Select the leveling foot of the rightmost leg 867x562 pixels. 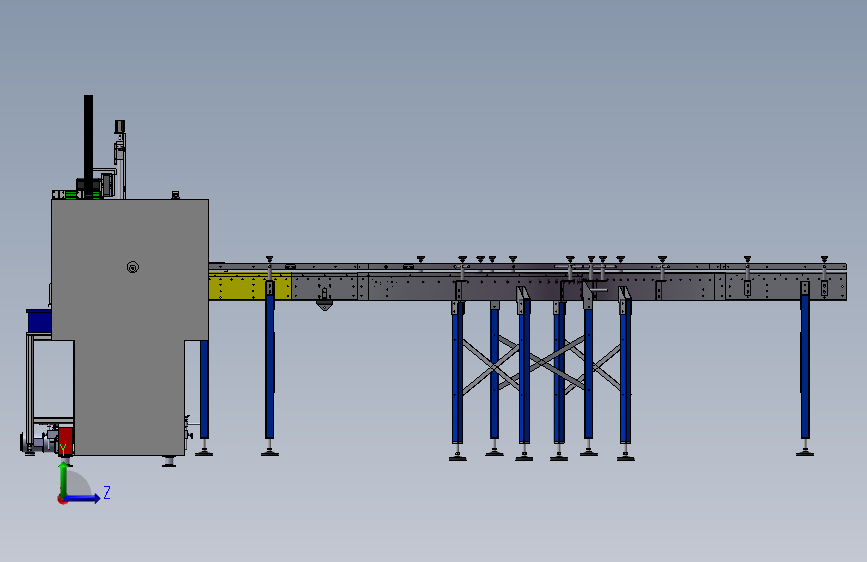tap(805, 449)
